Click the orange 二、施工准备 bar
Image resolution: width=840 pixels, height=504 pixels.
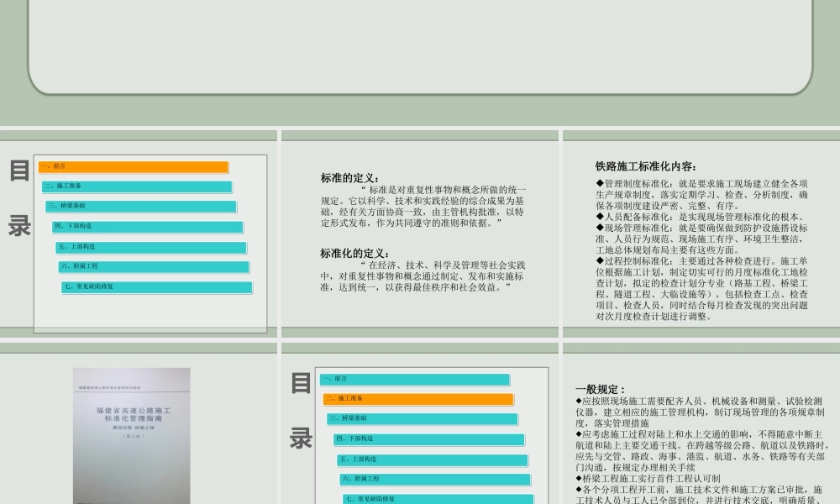418,400
